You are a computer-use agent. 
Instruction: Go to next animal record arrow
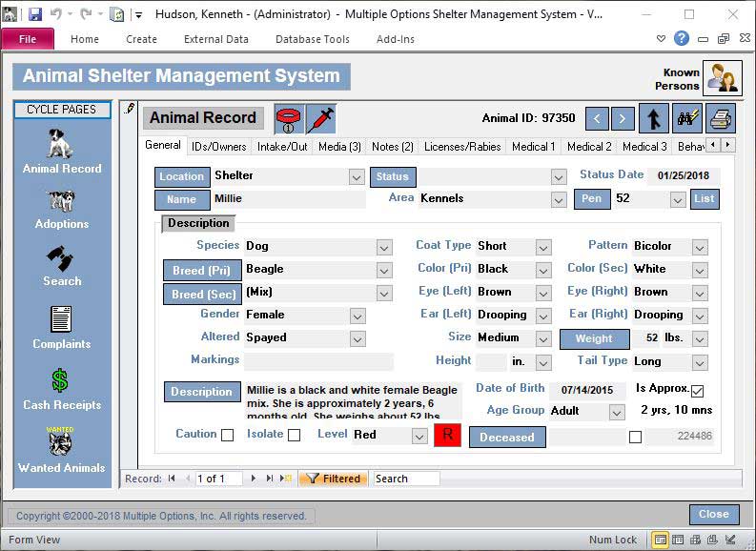click(x=622, y=118)
